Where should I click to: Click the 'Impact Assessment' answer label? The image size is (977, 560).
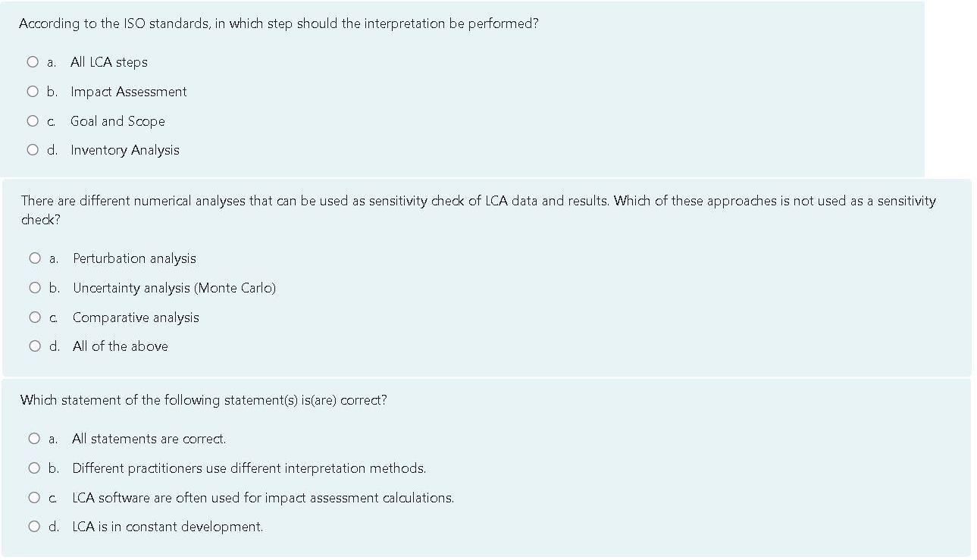click(128, 92)
